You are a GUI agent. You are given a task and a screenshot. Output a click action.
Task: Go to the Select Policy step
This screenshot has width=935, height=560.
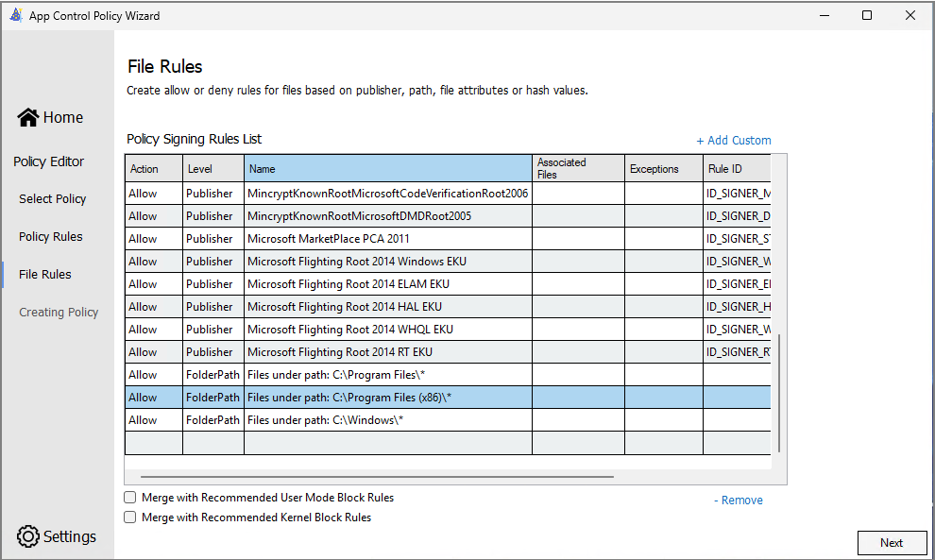[53, 198]
